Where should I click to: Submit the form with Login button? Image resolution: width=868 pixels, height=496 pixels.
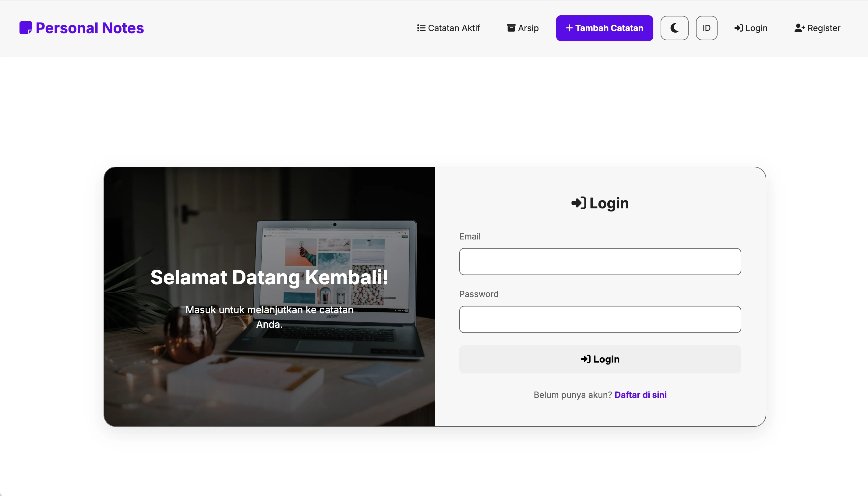pyautogui.click(x=600, y=359)
